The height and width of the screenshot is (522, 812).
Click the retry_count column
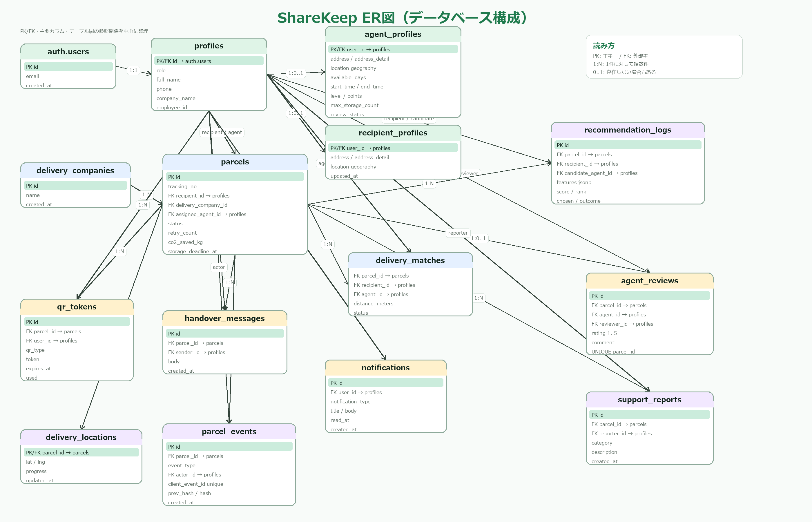click(182, 233)
